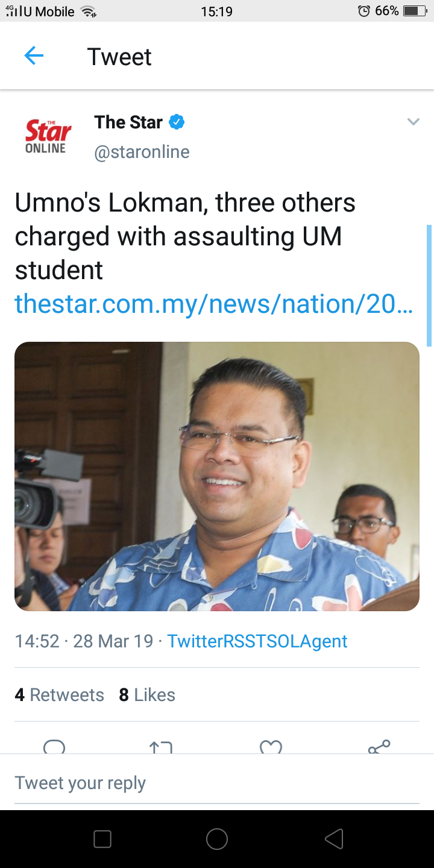
Task: Like the tweet with heart icon
Action: click(271, 747)
